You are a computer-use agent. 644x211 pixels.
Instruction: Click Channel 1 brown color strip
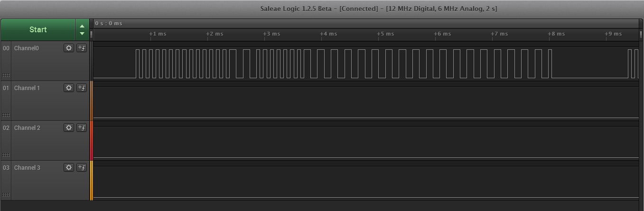[92, 101]
